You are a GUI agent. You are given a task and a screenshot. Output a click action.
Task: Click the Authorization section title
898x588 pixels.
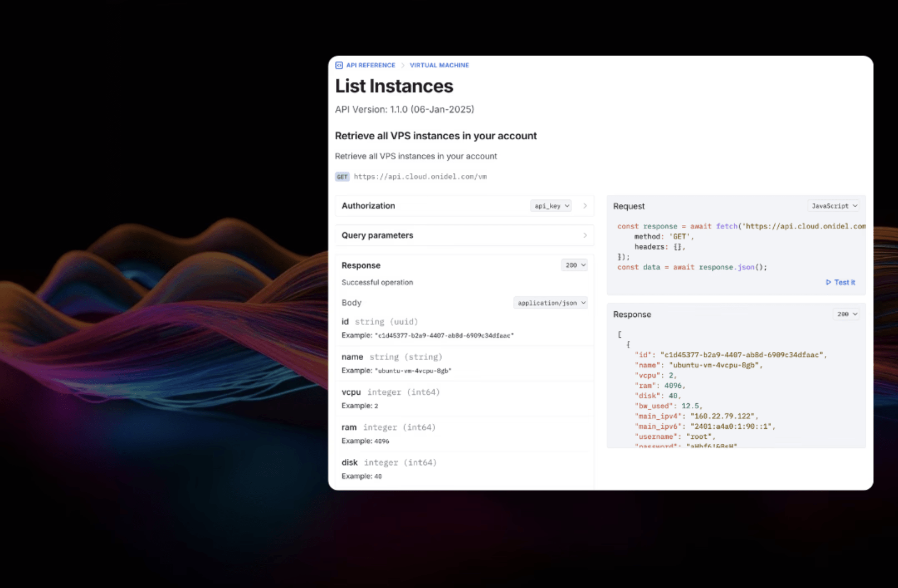pyautogui.click(x=368, y=205)
